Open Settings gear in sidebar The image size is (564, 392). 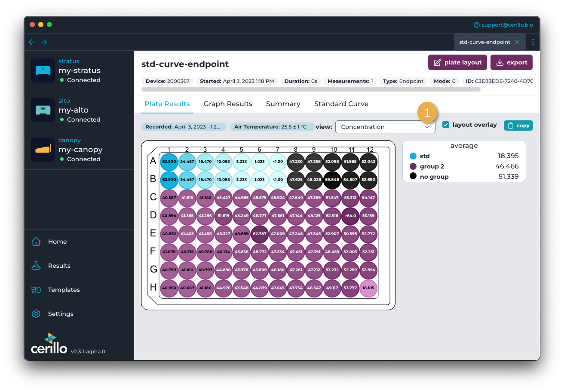[x=36, y=314]
